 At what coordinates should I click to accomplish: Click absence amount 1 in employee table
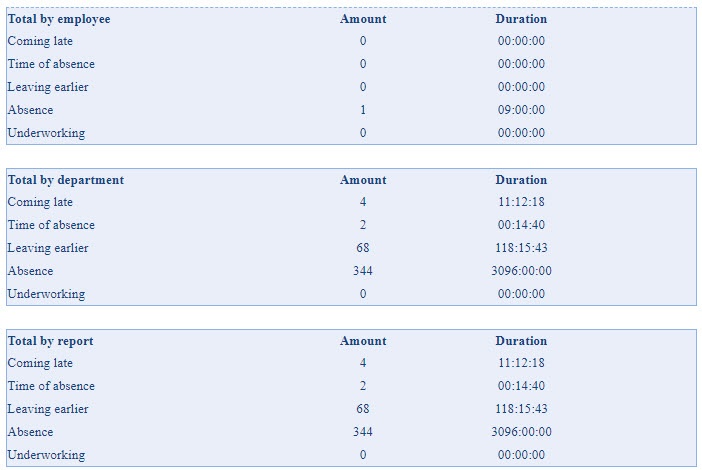click(x=363, y=110)
